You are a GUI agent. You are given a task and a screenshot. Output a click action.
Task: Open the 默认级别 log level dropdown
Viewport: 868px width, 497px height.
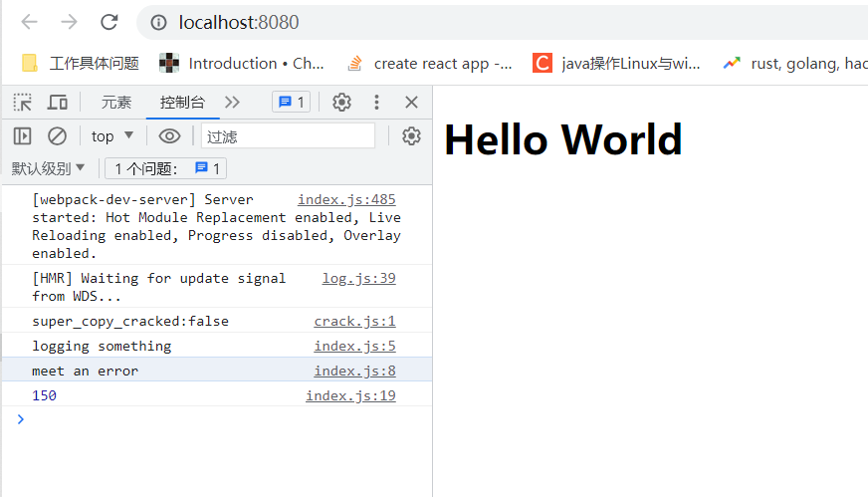point(49,168)
